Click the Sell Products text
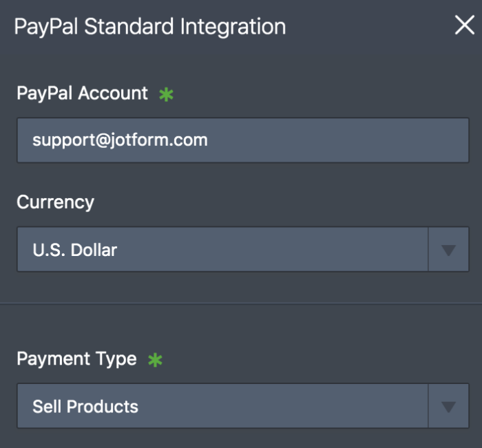Image resolution: width=482 pixels, height=448 pixels. (85, 407)
